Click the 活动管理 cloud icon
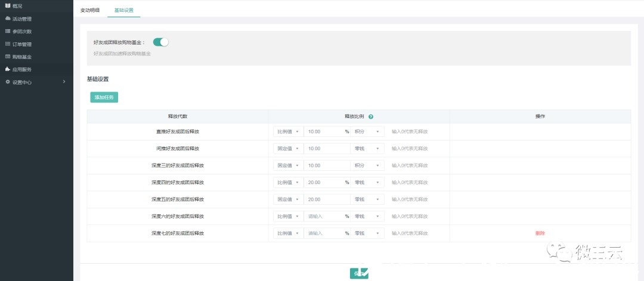Image resolution: width=644 pixels, height=281 pixels. pos(7,18)
